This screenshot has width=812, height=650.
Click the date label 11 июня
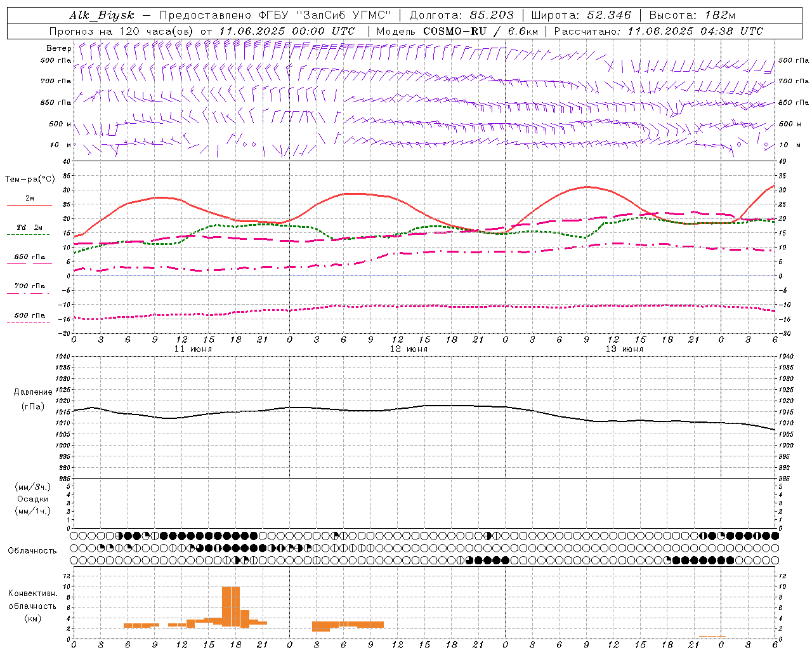(x=193, y=349)
